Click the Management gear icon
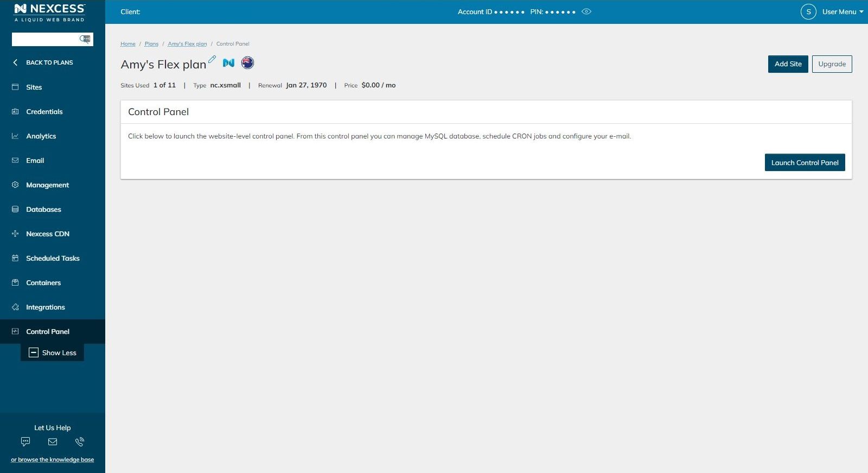The width and height of the screenshot is (868, 473). 15,185
